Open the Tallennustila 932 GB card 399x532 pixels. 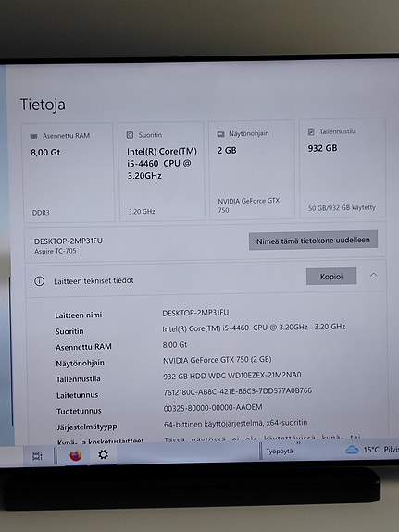[x=343, y=168]
